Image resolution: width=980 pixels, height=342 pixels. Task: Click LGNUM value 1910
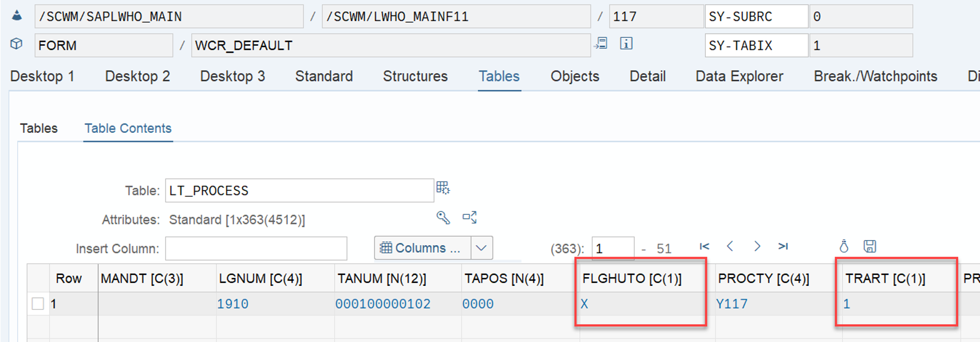coord(232,304)
